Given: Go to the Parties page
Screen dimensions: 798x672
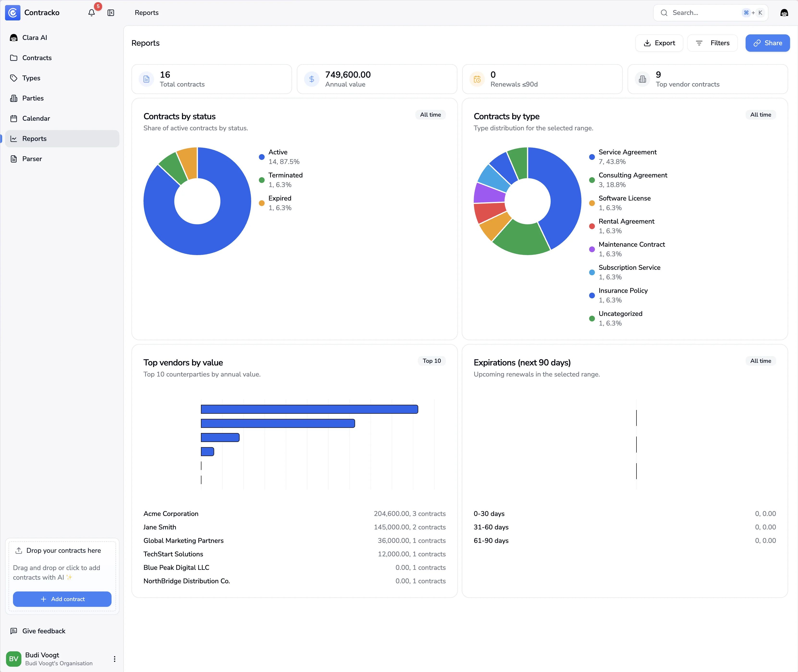Looking at the screenshot, I should click(33, 98).
